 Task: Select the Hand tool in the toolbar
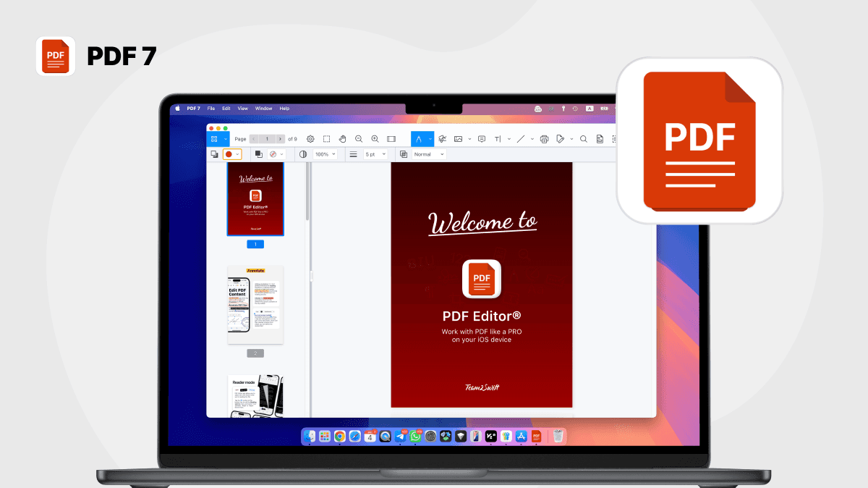344,138
